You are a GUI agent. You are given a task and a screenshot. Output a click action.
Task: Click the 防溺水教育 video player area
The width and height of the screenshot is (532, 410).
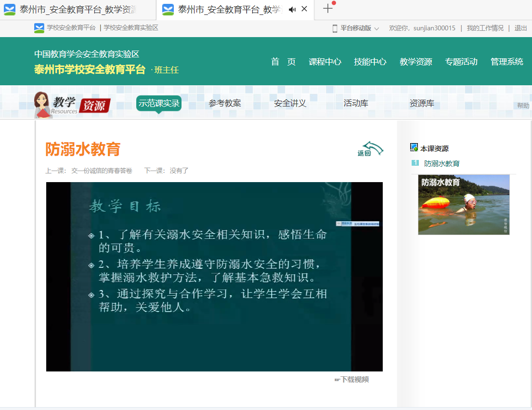point(214,277)
